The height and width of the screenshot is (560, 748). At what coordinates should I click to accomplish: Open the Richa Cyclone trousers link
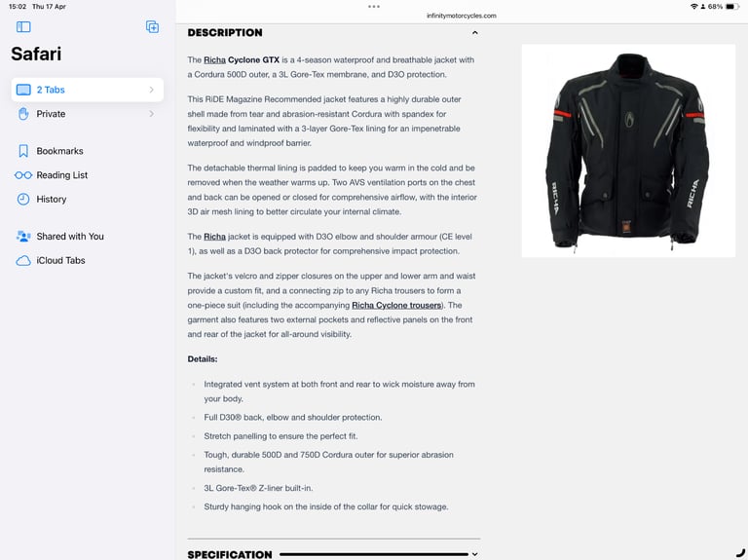coord(396,305)
